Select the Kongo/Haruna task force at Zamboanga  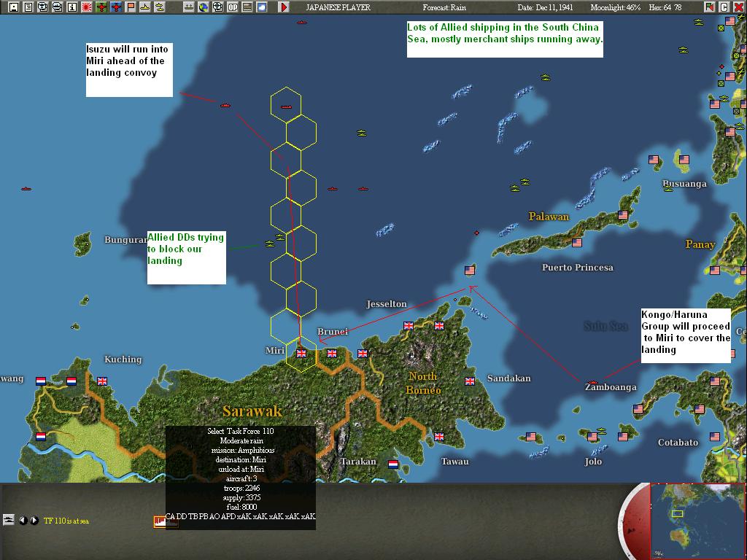(592, 382)
